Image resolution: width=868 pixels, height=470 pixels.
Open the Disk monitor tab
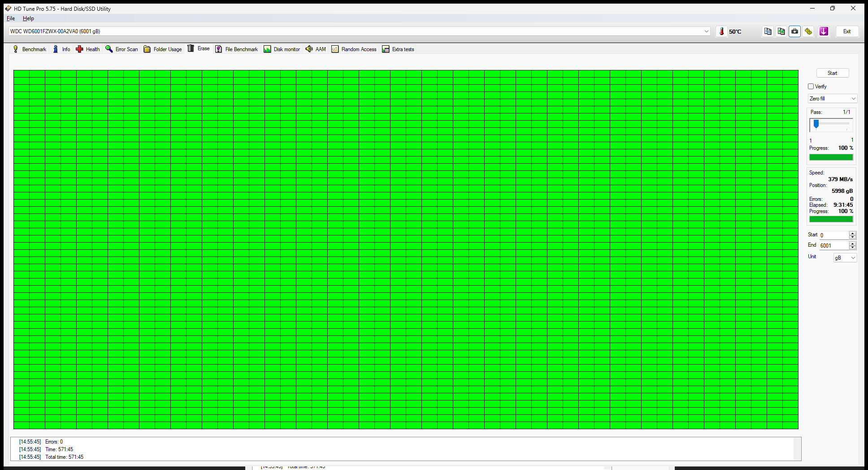tap(282, 49)
